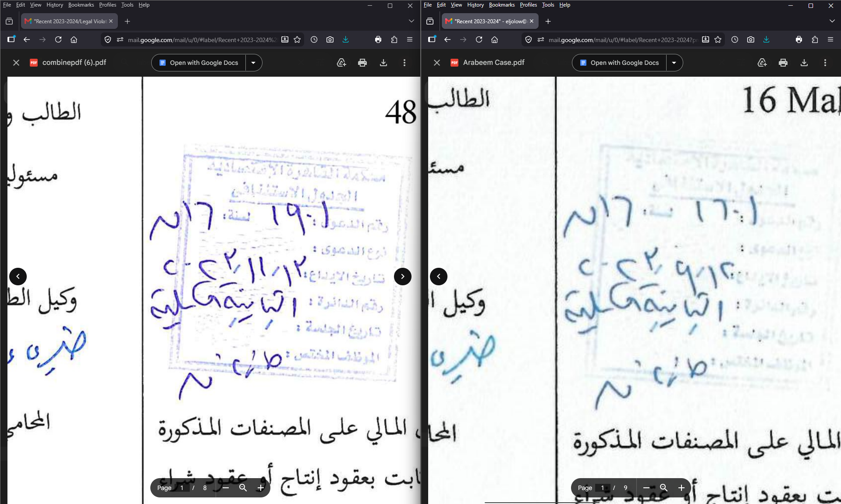Open Tools menu in right browser window
This screenshot has height=504, width=841.
coord(548,5)
